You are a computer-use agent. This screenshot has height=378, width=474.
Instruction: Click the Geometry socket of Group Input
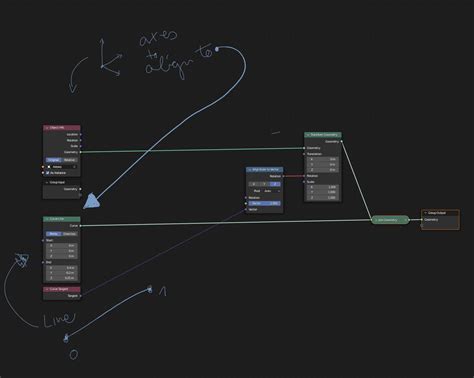(x=80, y=189)
